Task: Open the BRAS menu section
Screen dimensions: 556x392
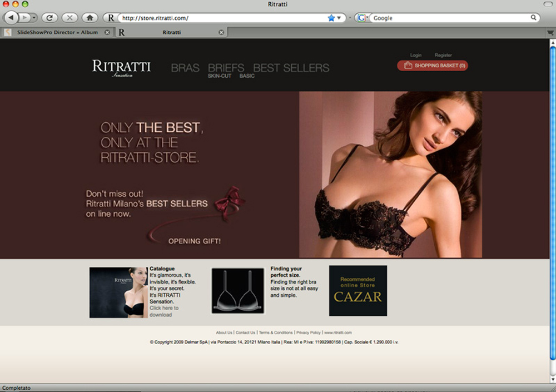Action: click(185, 68)
